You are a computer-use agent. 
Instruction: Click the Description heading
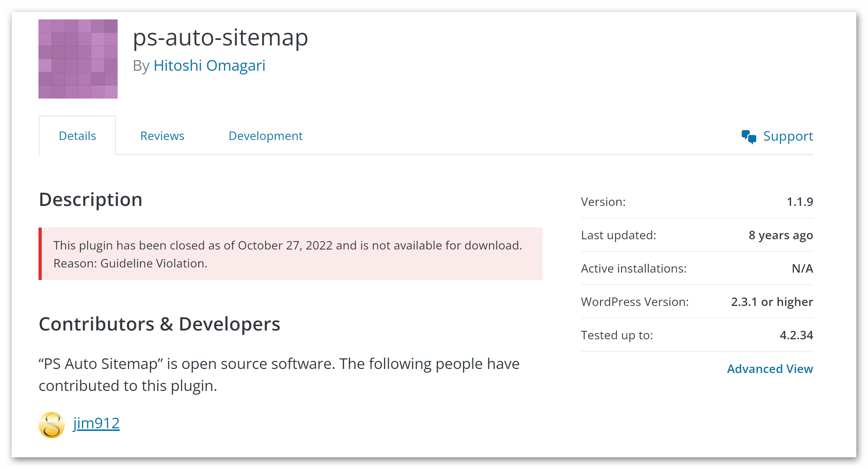tap(91, 200)
